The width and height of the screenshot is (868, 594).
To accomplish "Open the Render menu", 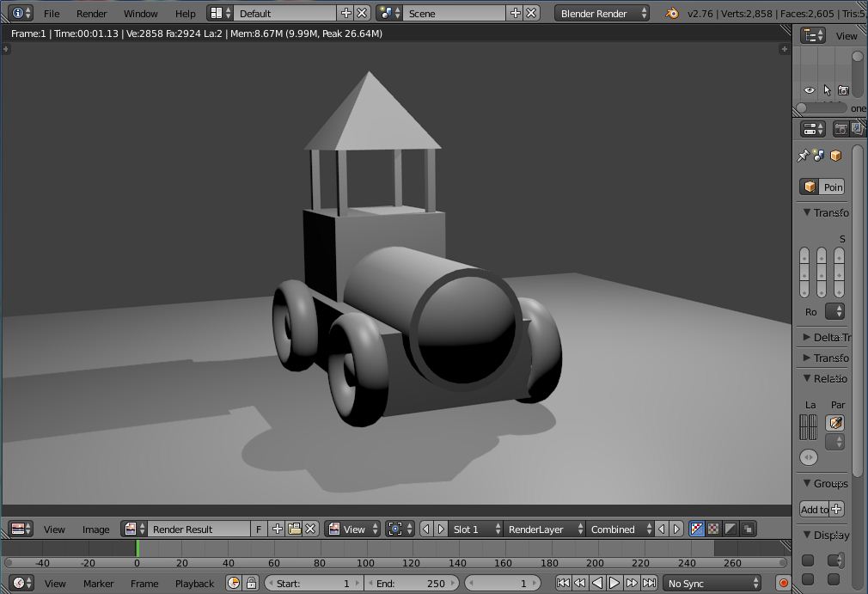I will (91, 13).
